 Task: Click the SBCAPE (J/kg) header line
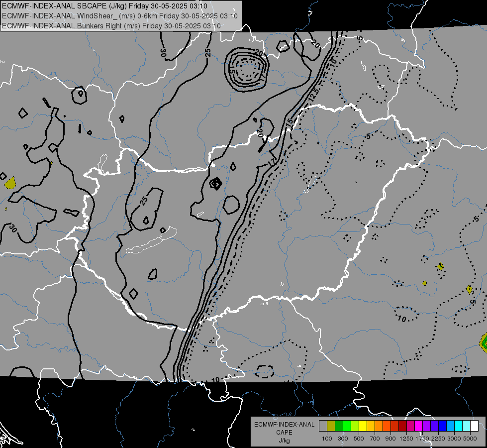pos(104,6)
